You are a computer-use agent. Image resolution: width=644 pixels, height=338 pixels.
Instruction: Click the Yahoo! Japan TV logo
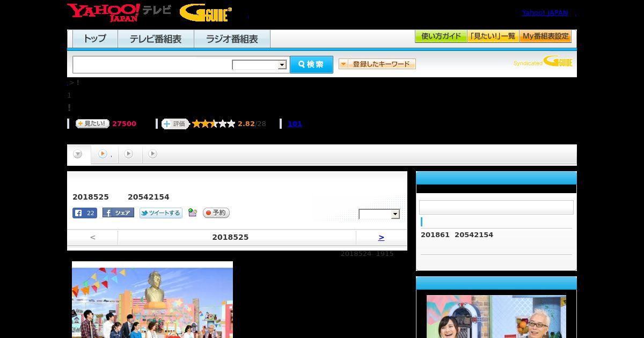coord(119,12)
